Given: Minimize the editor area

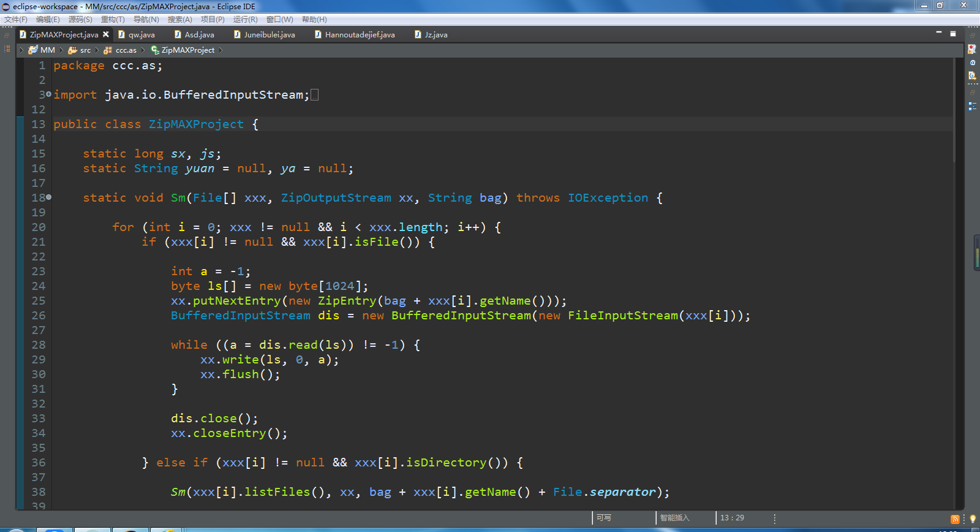Looking at the screenshot, I should coord(938,32).
